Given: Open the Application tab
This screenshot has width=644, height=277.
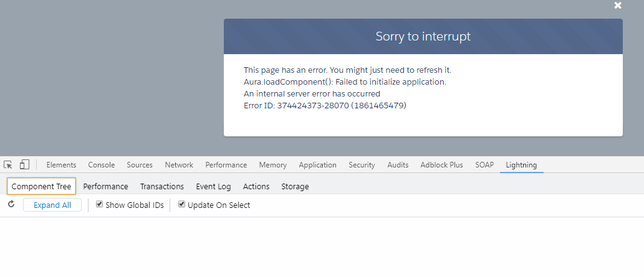Looking at the screenshot, I should coord(317,165).
